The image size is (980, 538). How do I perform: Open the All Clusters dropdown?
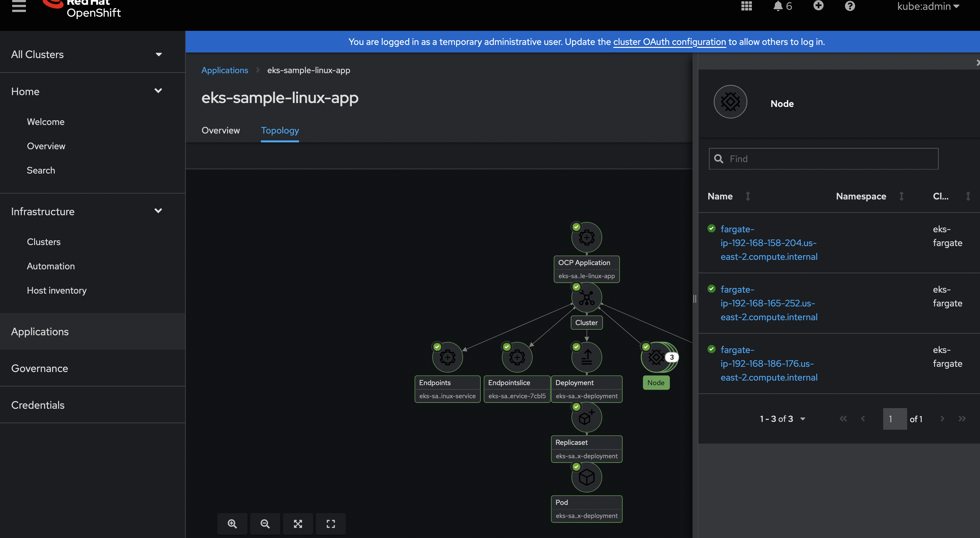tap(87, 54)
